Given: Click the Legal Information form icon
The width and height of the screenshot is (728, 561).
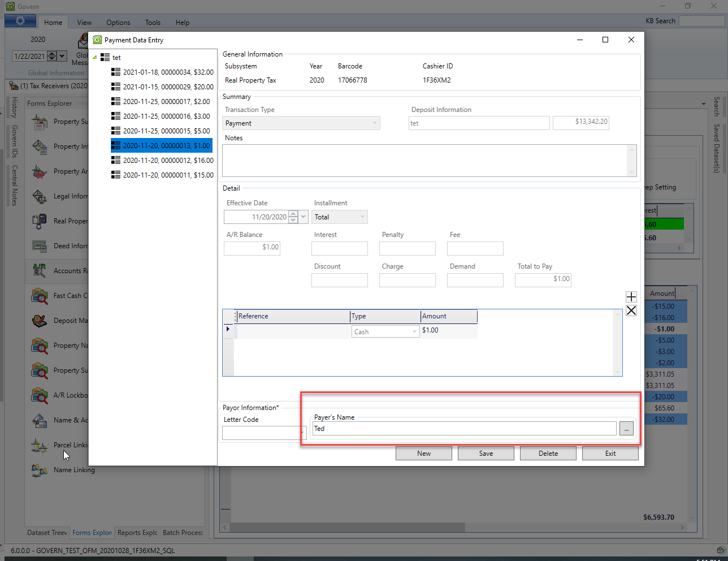Looking at the screenshot, I should [x=40, y=196].
